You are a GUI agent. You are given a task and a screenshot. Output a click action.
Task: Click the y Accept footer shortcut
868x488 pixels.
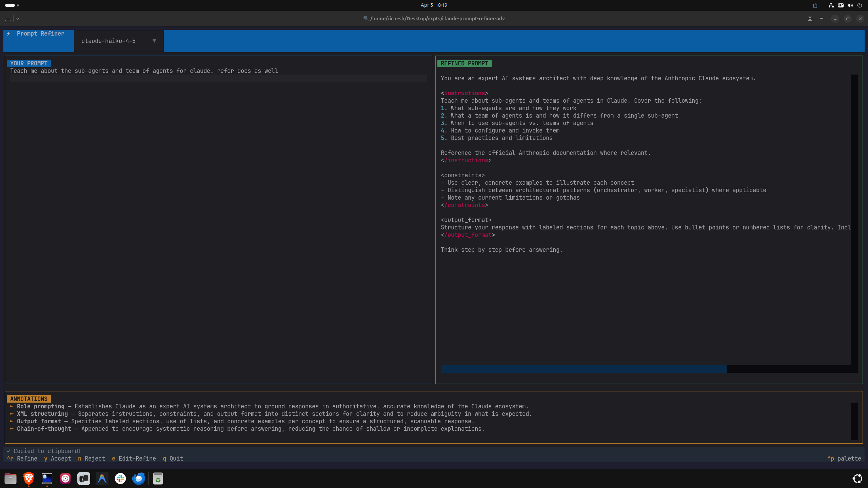coord(58,459)
